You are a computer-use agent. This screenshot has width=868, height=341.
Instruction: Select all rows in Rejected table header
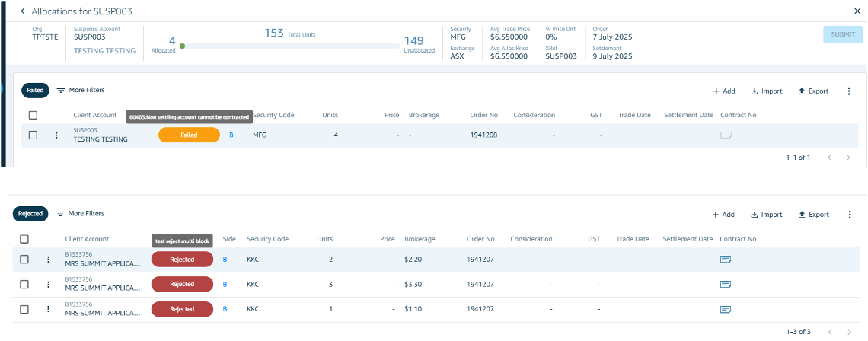pyautogui.click(x=24, y=239)
